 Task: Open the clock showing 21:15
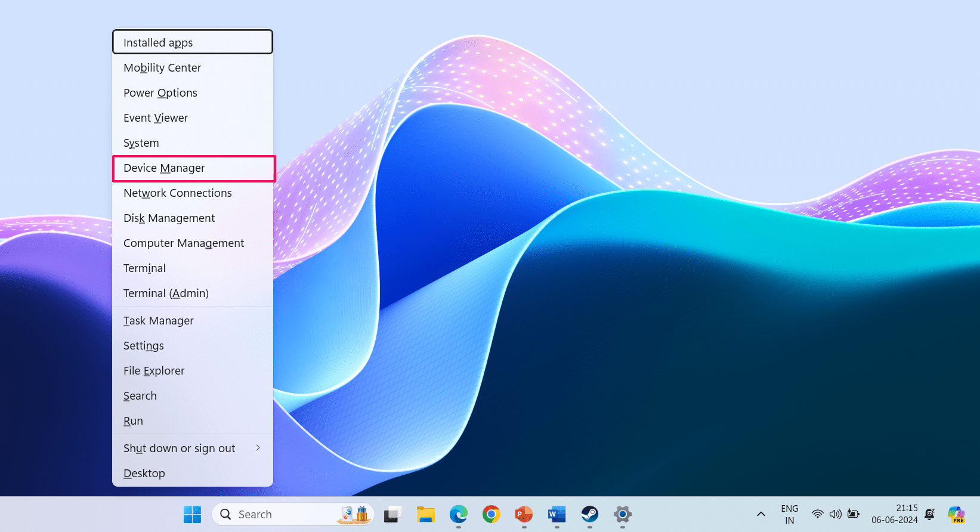click(894, 514)
